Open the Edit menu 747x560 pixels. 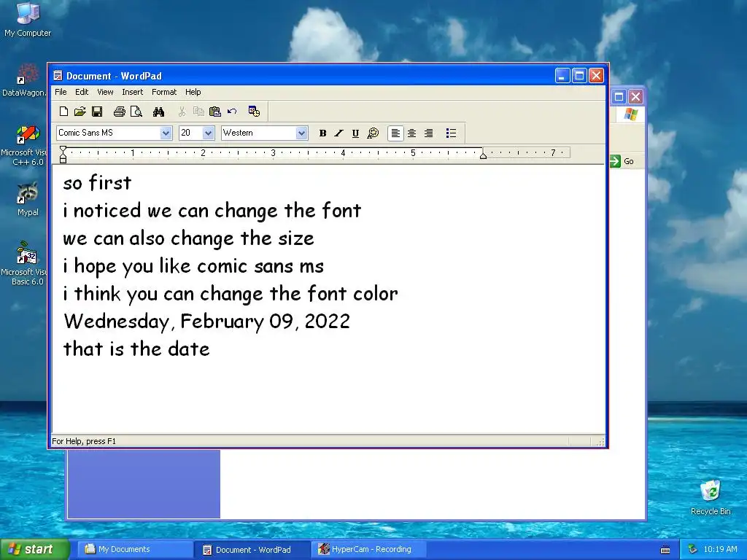(x=82, y=92)
